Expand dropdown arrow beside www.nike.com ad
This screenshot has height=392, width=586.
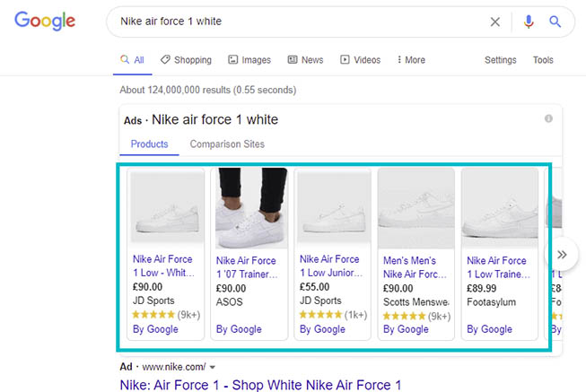click(214, 367)
